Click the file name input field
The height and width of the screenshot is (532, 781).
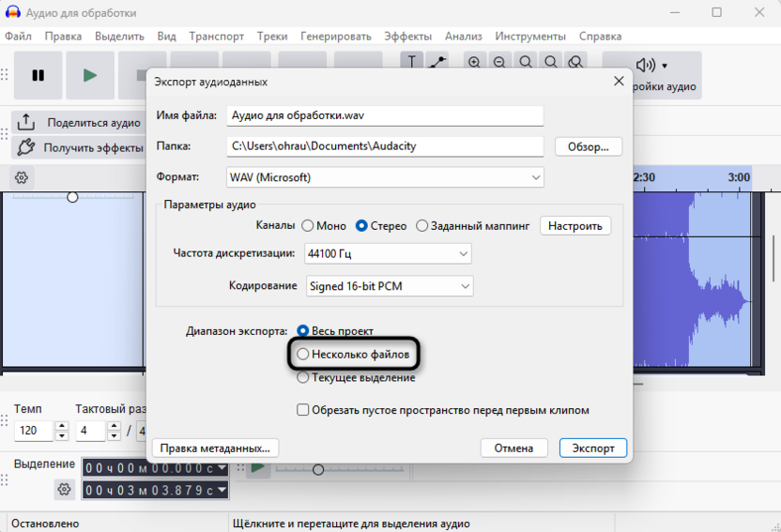click(385, 115)
